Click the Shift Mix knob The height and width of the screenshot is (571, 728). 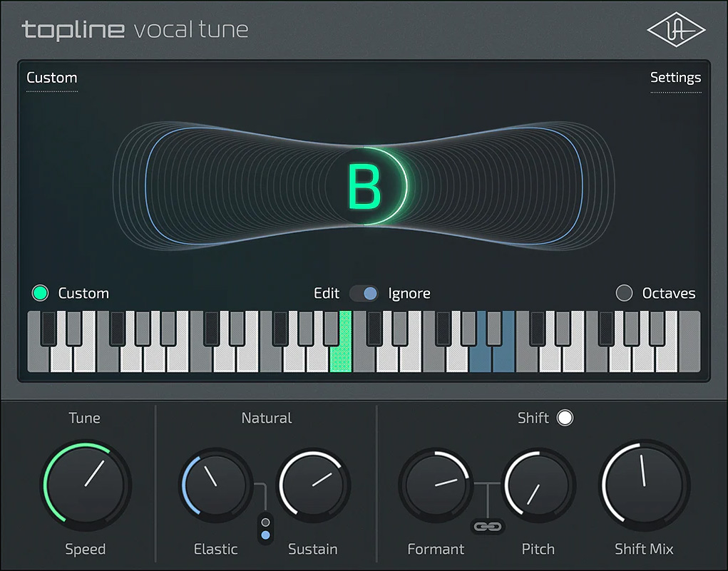coord(645,485)
